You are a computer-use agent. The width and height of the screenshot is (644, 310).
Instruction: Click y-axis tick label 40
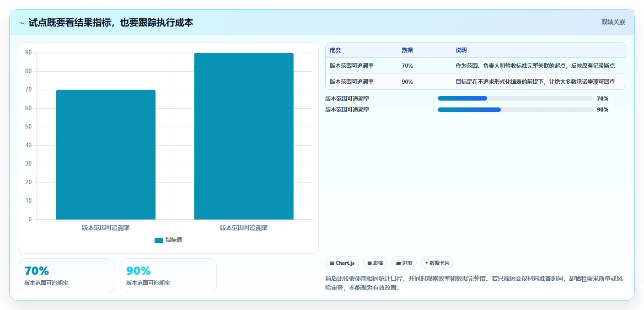click(28, 145)
